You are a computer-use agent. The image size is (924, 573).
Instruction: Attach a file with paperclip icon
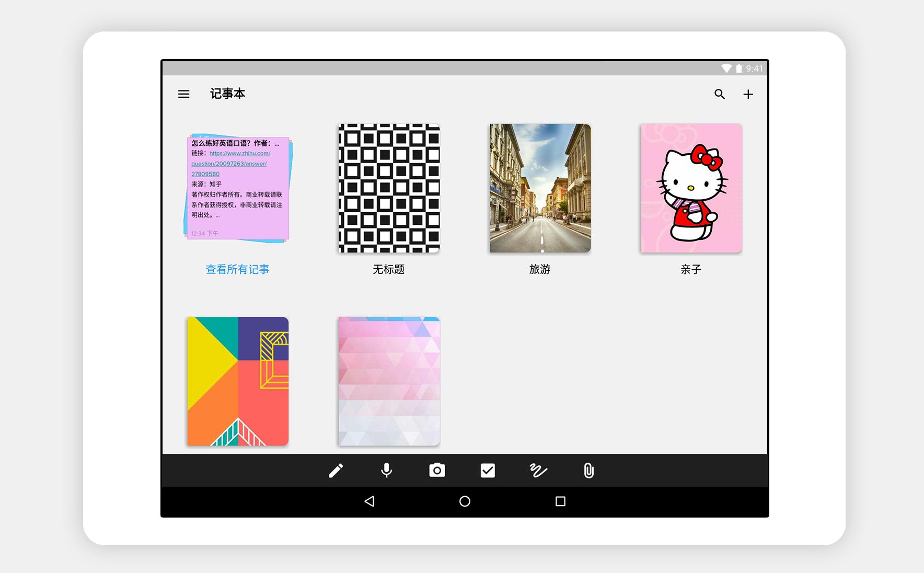coord(588,471)
